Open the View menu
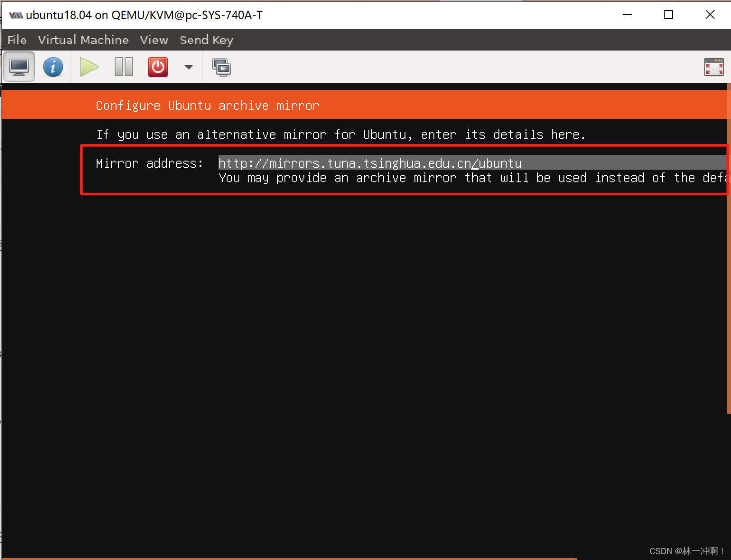731x560 pixels. 154,40
